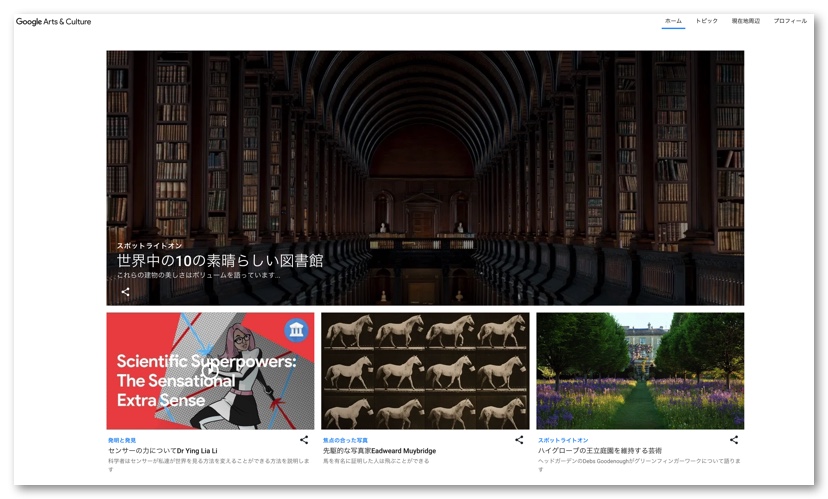Click museum badge icon on Scientific Superpowers thumbnail
This screenshot has height=499, width=828.
tap(296, 331)
